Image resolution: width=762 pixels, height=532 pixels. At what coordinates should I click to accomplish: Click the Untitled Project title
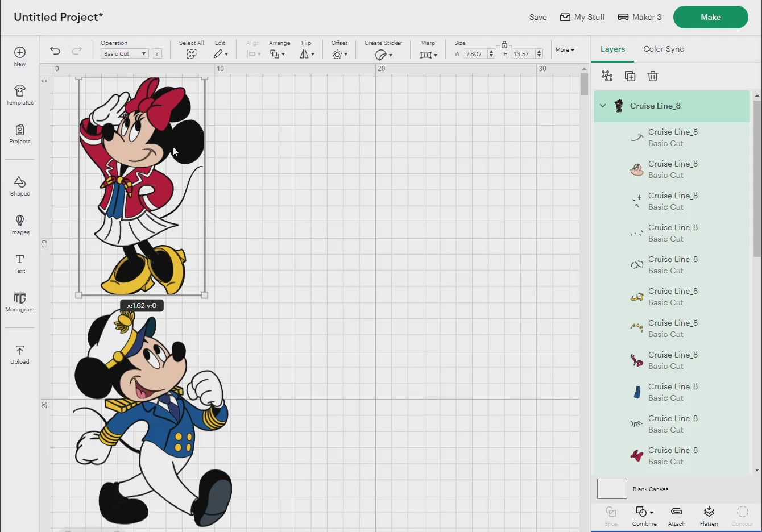[x=59, y=17]
